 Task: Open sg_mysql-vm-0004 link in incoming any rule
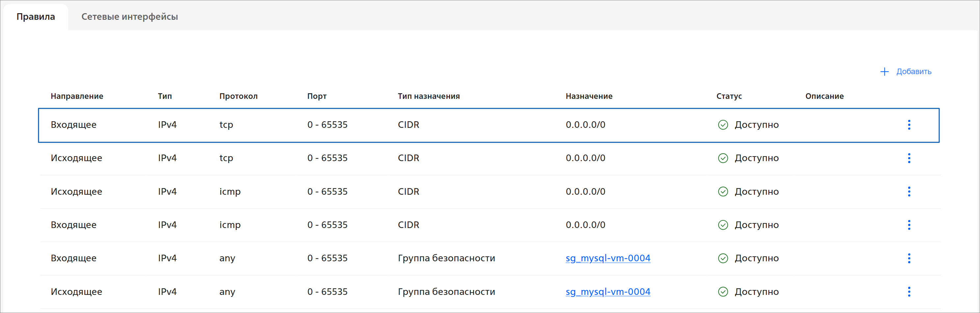(608, 258)
